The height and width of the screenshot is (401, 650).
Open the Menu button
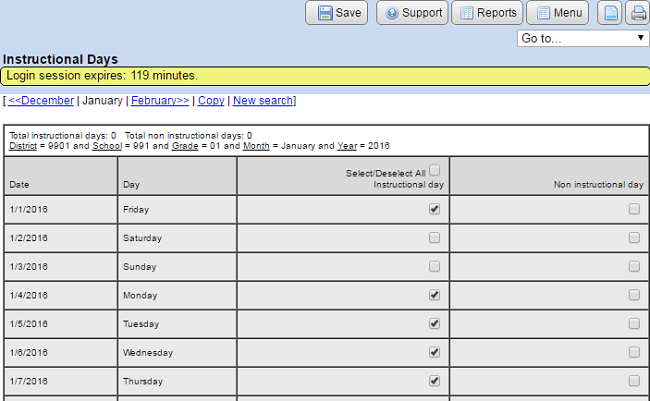[x=557, y=13]
